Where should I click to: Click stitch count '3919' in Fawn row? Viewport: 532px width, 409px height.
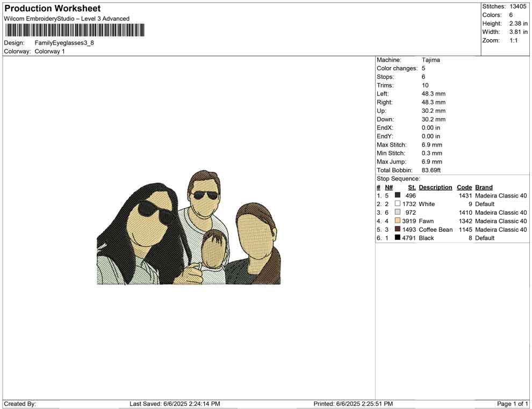[x=409, y=221]
